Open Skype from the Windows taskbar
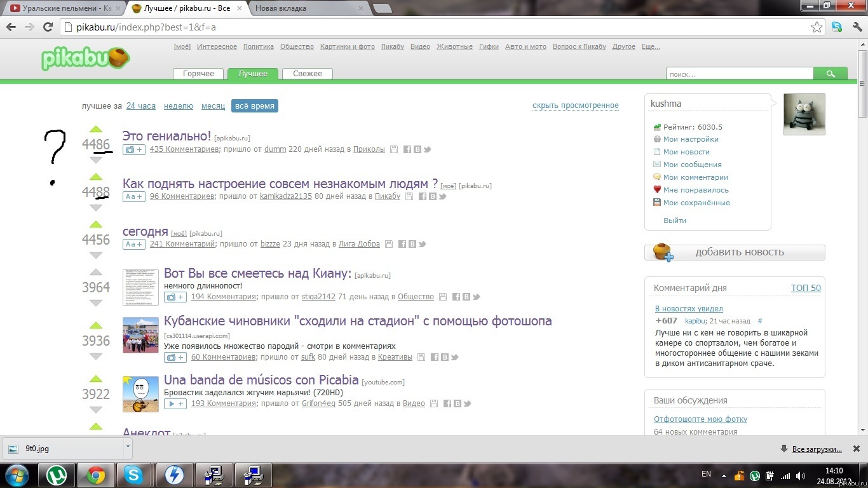The height and width of the screenshot is (488, 868). [x=134, y=475]
